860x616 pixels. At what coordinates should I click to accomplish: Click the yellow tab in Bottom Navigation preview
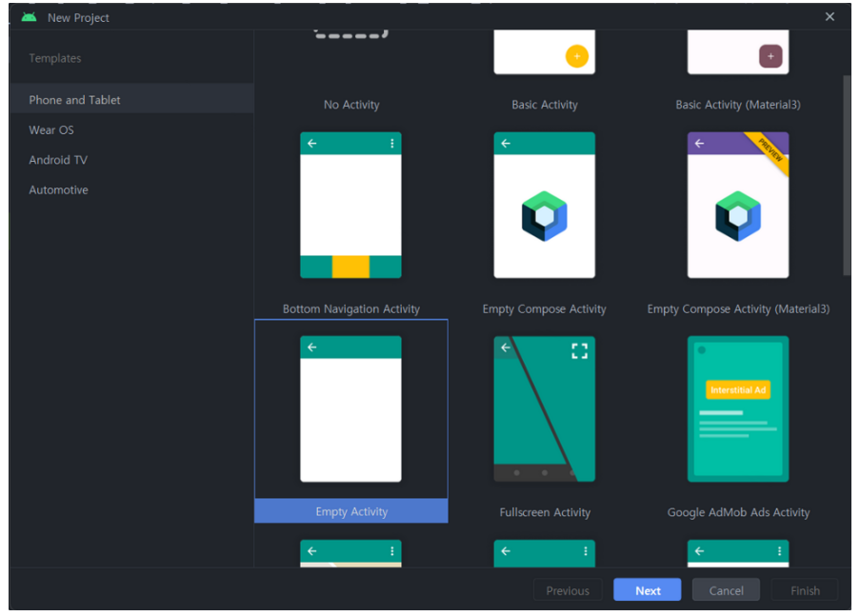tap(351, 267)
